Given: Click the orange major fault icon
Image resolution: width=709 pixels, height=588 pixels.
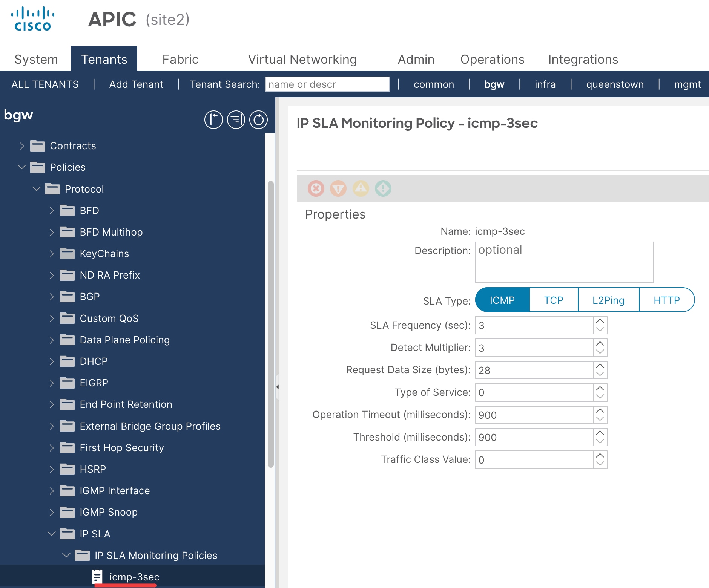Looking at the screenshot, I should click(x=338, y=188).
